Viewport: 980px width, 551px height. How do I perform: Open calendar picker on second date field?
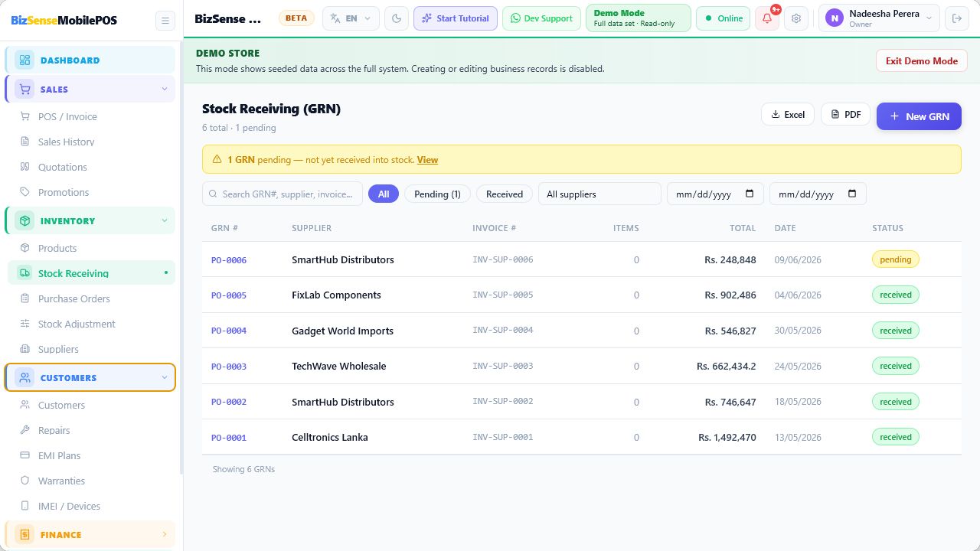(852, 194)
